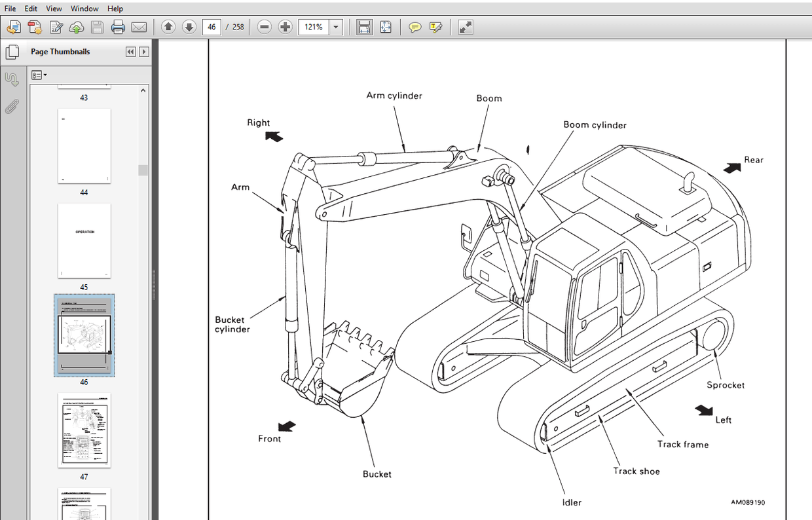This screenshot has height=520, width=812.
Task: Select the highlight text tool
Action: [435, 27]
